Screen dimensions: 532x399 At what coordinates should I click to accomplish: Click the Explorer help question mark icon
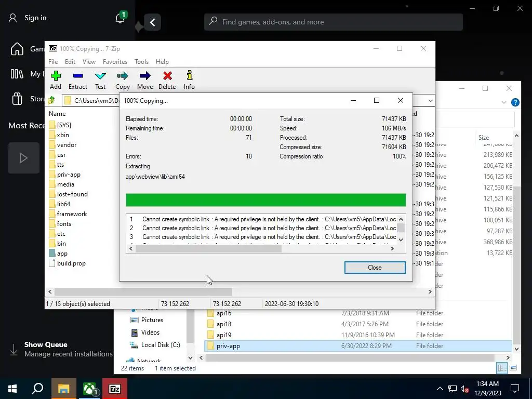[515, 102]
